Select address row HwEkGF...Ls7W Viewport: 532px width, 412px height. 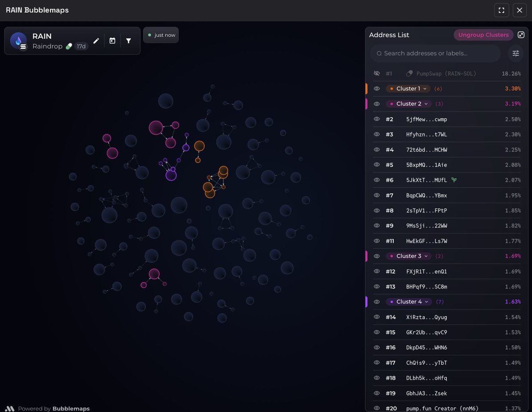(x=447, y=241)
